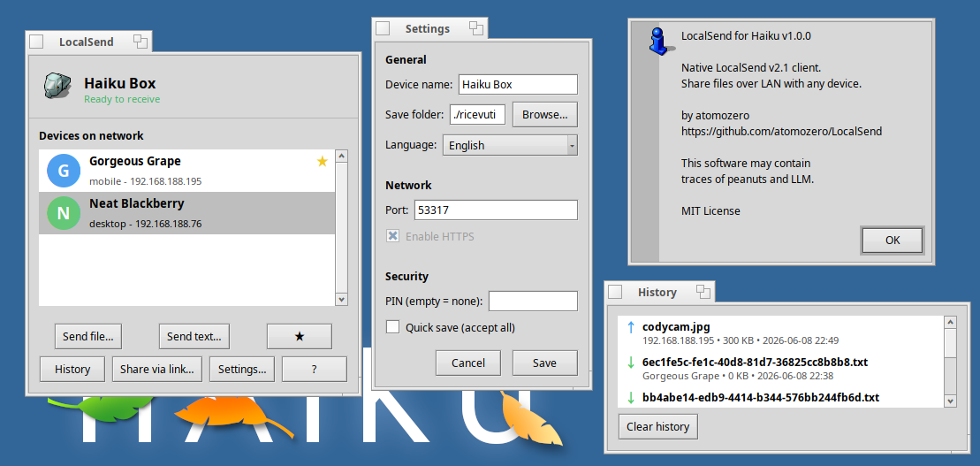
Task: Click the star favorite button
Action: click(300, 337)
